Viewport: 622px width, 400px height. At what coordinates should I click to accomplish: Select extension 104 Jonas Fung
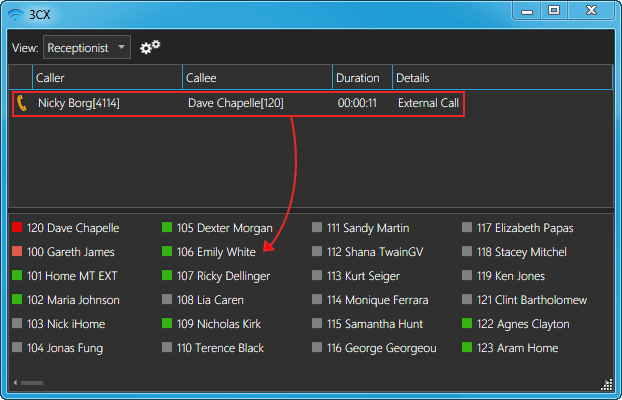click(58, 348)
